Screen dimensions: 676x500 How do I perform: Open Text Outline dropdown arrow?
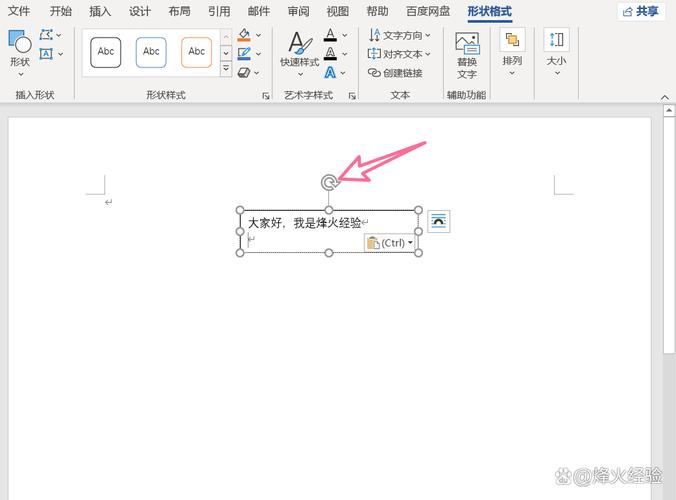[x=345, y=54]
